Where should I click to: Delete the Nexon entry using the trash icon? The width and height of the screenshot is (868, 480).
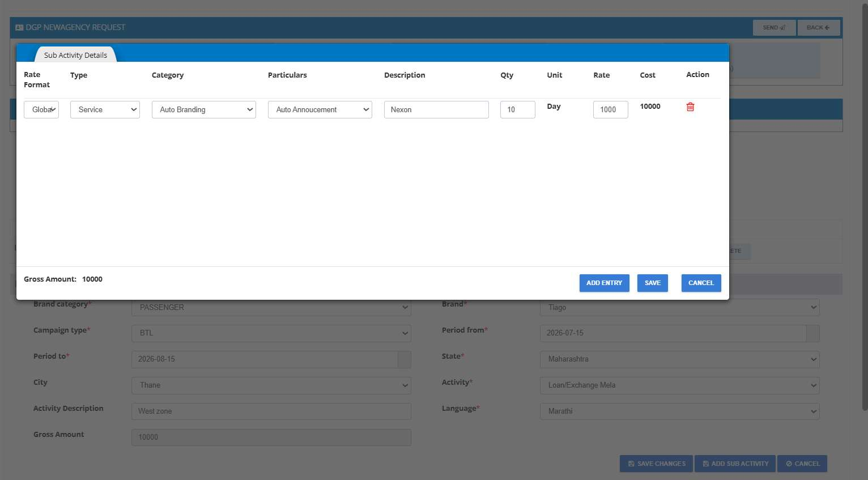(x=690, y=107)
